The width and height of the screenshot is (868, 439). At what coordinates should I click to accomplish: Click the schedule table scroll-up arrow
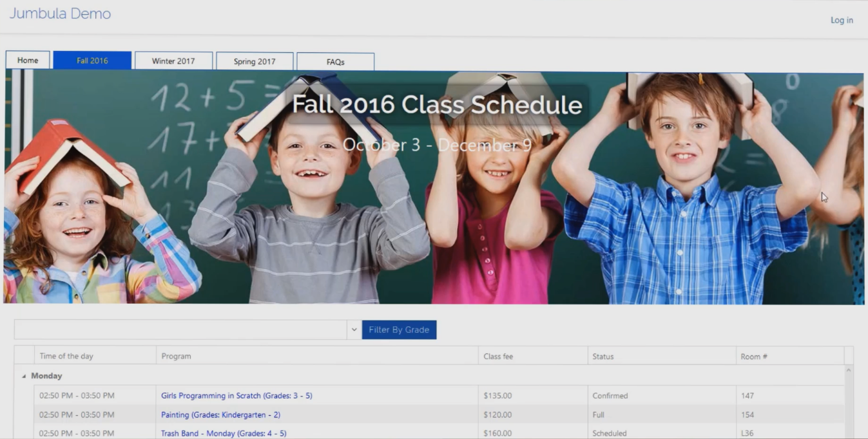point(849,371)
